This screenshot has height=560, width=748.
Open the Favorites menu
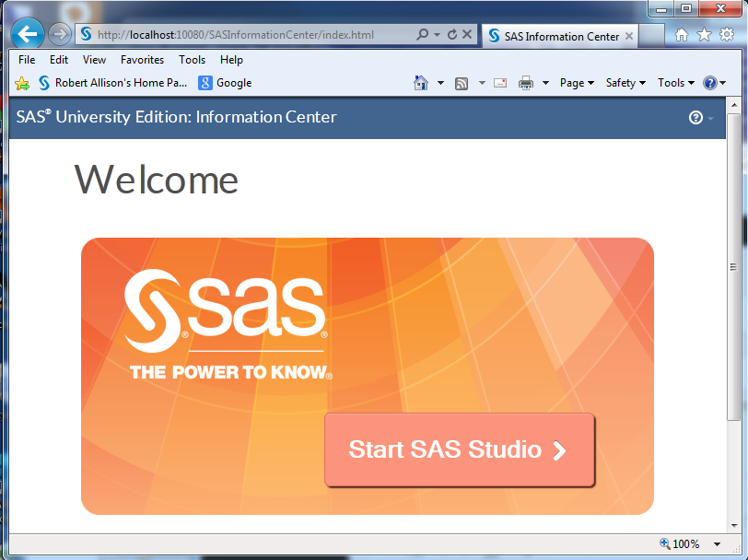pos(142,60)
